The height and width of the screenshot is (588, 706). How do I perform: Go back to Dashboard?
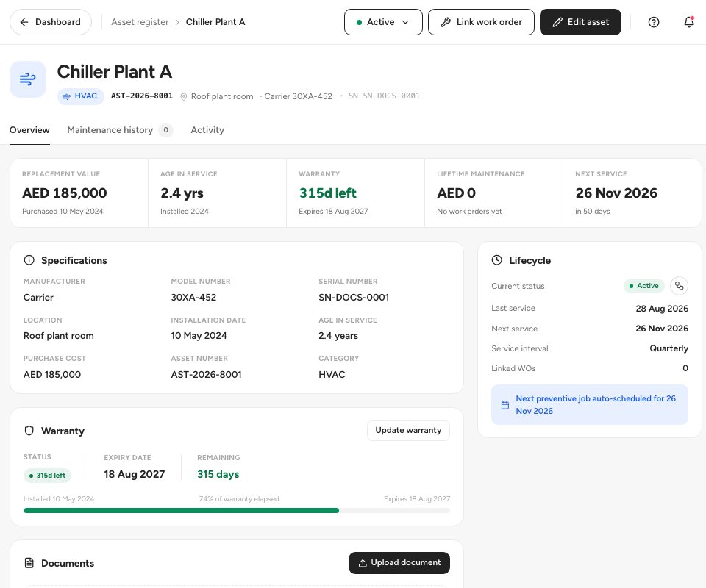click(x=51, y=22)
